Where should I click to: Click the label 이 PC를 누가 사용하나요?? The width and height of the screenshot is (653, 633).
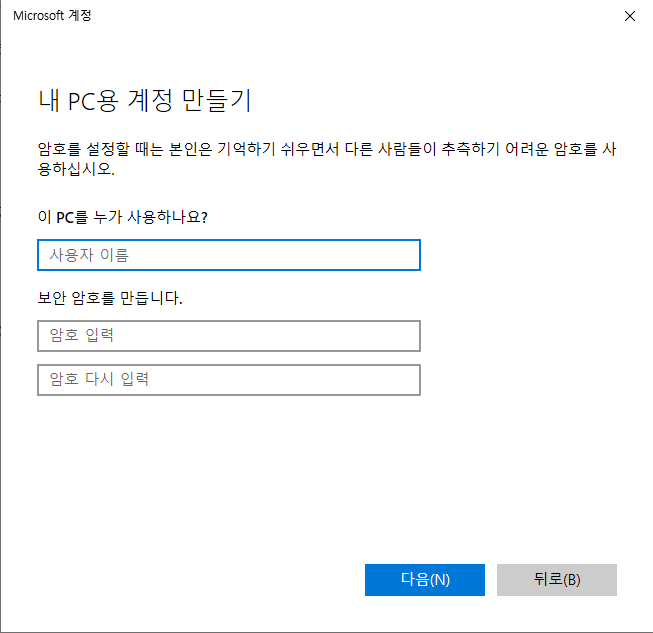click(122, 217)
